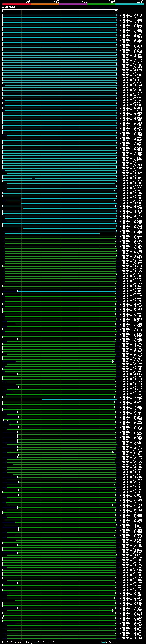This screenshot has width=146, height=644.
Task: Select hit label UniRef100_Q9AT17
Action: [x=131, y=77]
